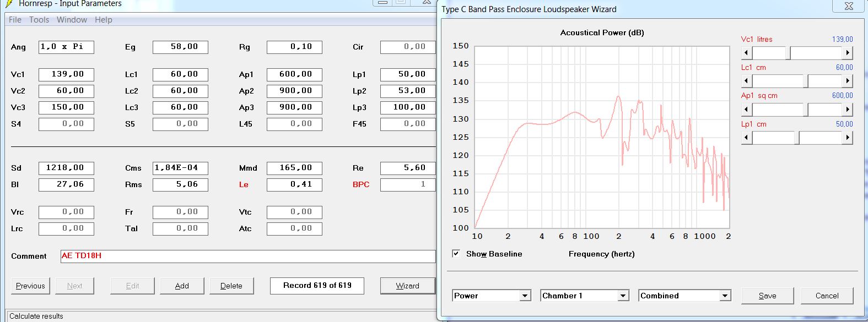The width and height of the screenshot is (868, 322).
Task: Click the Eg input field showing 58,00
Action: (180, 47)
